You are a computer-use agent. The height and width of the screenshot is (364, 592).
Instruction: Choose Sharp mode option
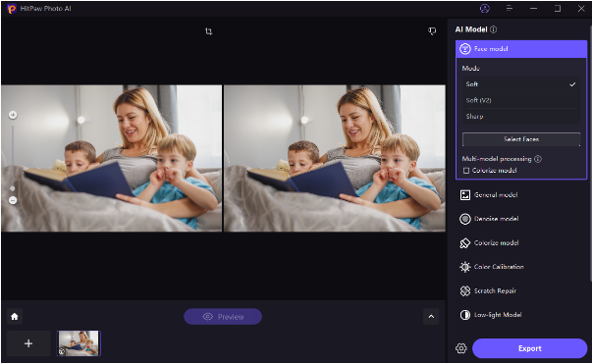[x=521, y=117]
